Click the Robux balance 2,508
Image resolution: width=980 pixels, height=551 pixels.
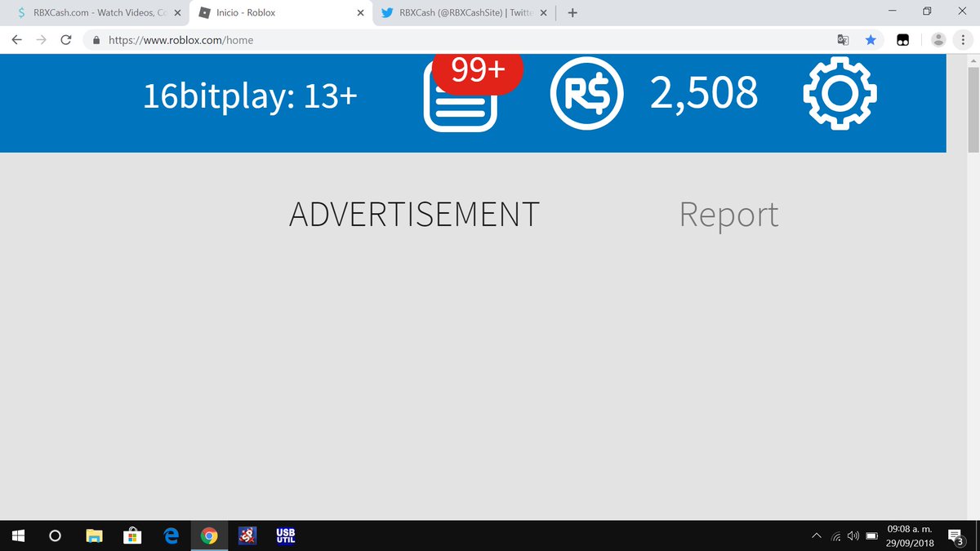704,92
